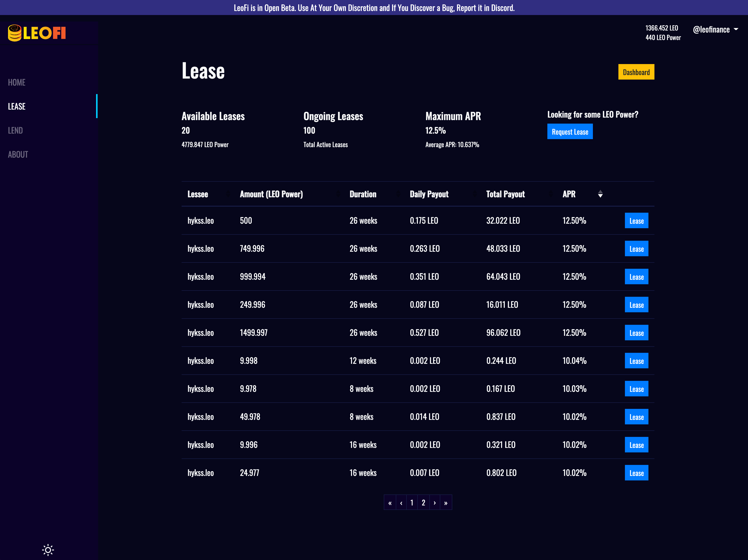
Task: Click the Total Active Leases text
Action: coord(325,145)
